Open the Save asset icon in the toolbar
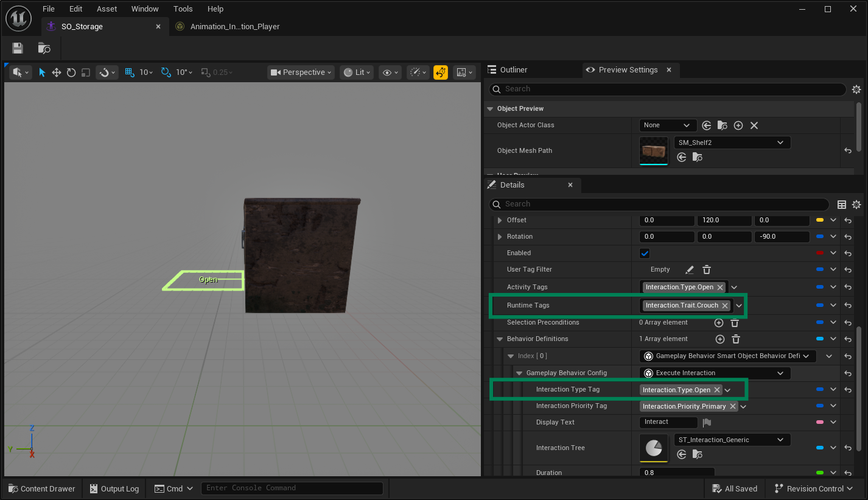 point(16,48)
